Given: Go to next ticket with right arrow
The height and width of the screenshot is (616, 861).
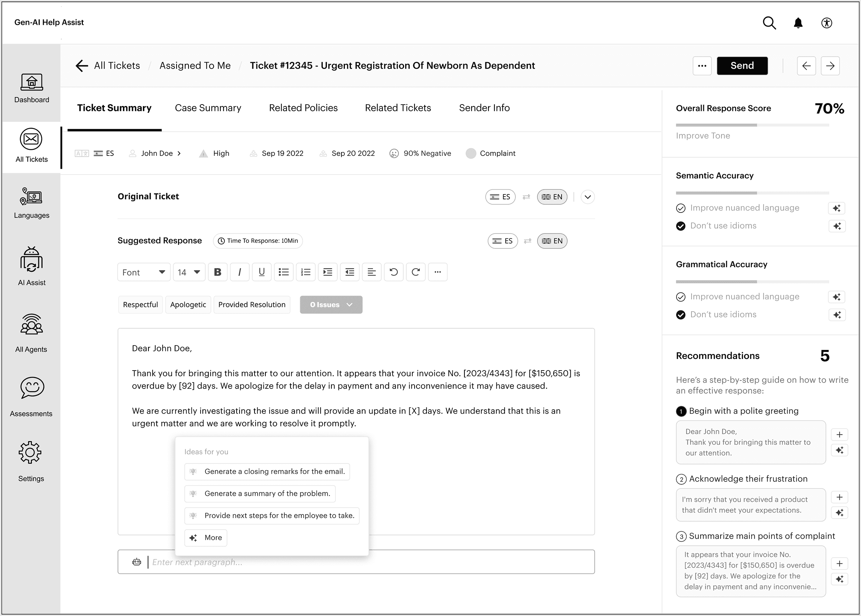Looking at the screenshot, I should 830,66.
